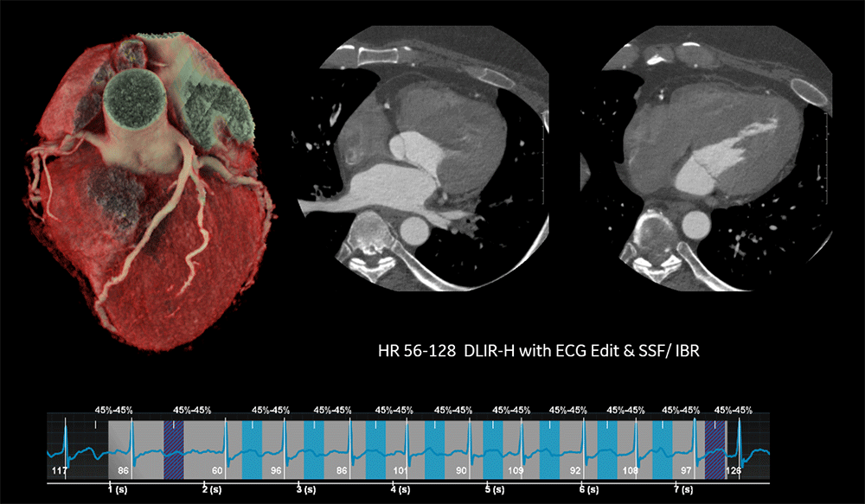
Task: Select the heart rate value 101
Action: click(400, 471)
